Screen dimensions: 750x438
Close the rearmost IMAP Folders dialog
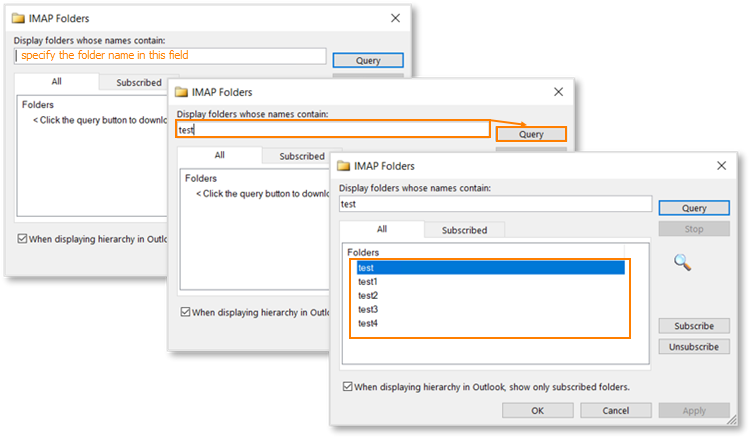395,18
